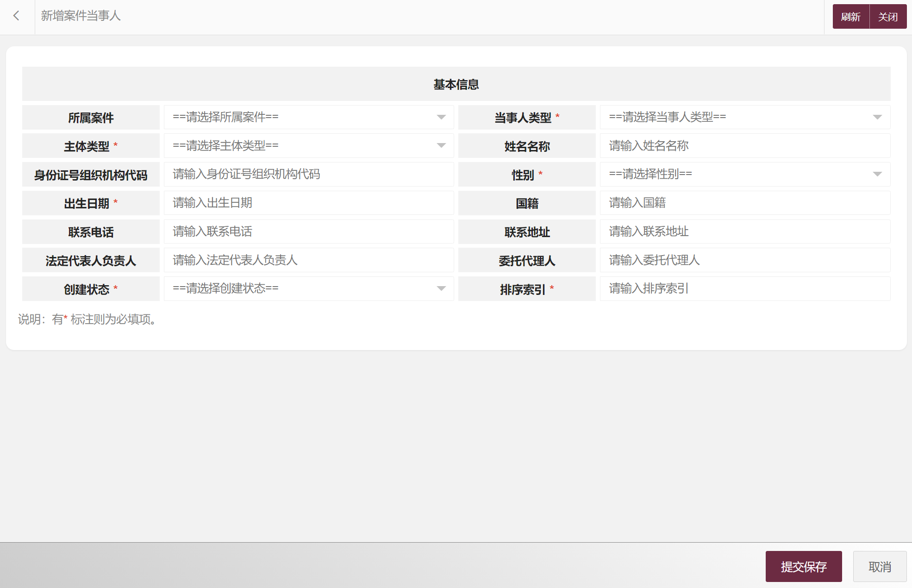The image size is (912, 588).
Task: Click the 排序索引 input field
Action: point(744,288)
